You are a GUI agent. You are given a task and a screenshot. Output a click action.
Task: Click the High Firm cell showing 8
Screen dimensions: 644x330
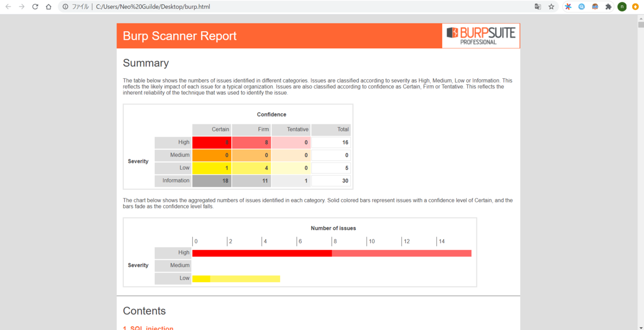tap(252, 142)
